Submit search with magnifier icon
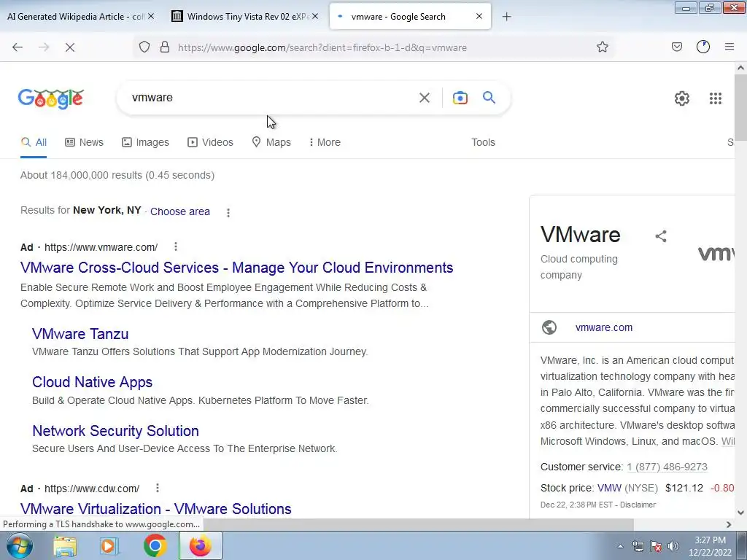Image resolution: width=747 pixels, height=560 pixels. 489,98
